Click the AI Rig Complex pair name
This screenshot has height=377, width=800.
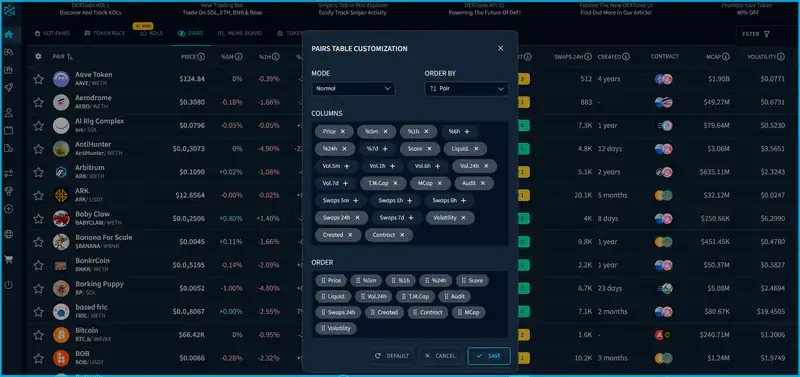coord(99,121)
